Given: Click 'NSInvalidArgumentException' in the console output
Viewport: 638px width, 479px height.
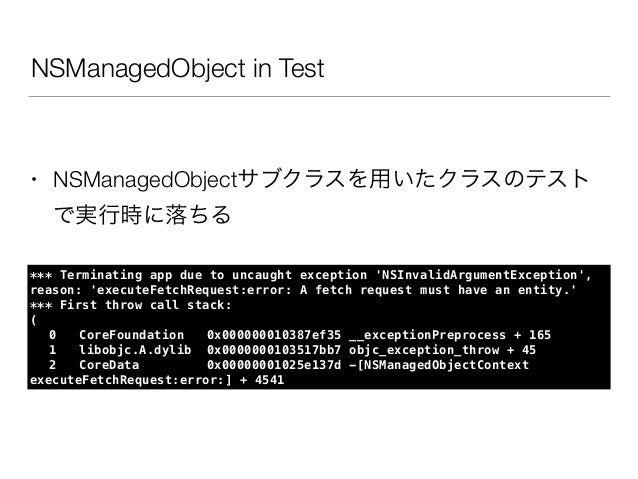Looking at the screenshot, I should [x=480, y=275].
